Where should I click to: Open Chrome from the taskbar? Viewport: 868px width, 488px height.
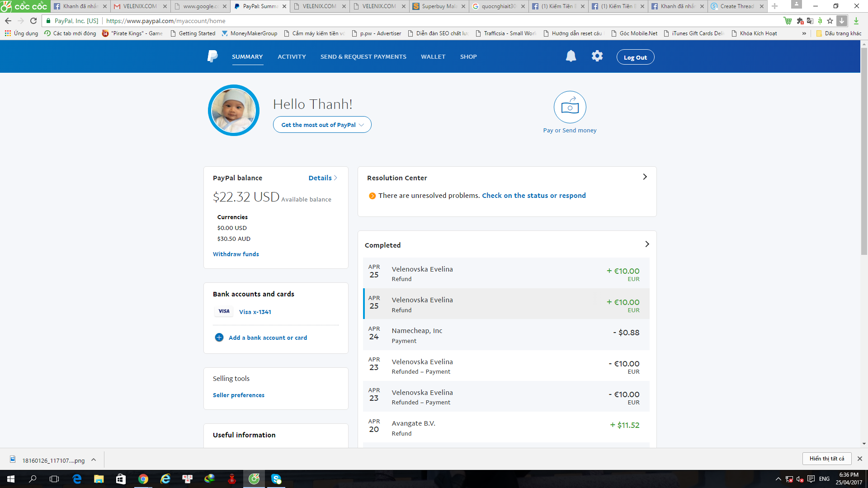[143, 479]
